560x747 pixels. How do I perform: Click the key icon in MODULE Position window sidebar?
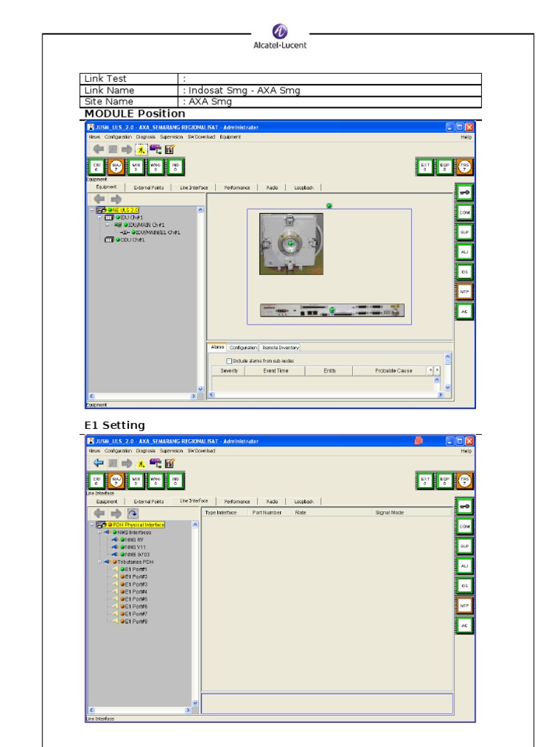click(x=464, y=193)
